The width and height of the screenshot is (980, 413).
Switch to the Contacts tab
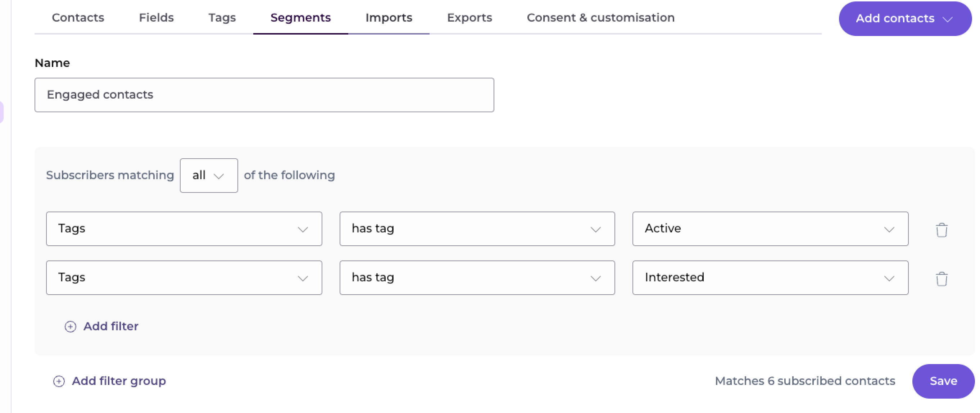coord(78,18)
